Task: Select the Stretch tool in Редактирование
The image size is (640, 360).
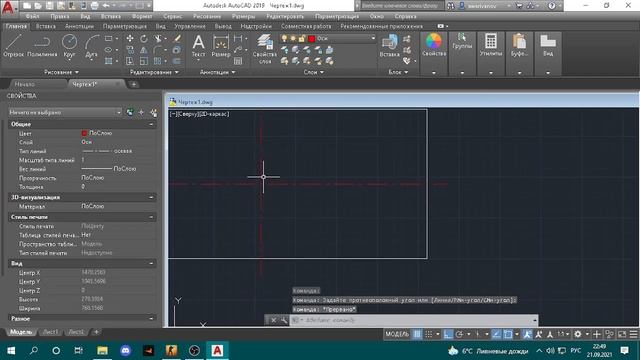Action: click(x=130, y=61)
